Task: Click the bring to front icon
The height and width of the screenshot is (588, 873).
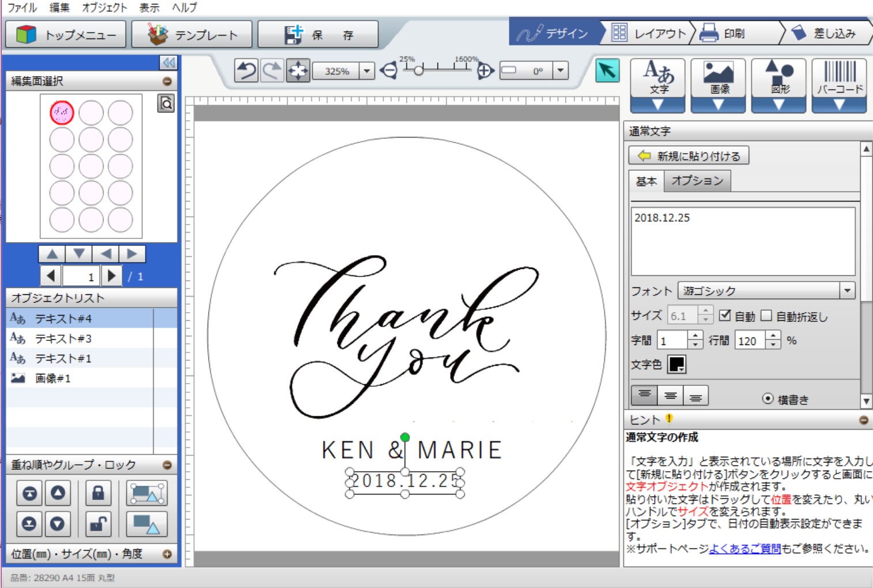Action: [x=29, y=494]
